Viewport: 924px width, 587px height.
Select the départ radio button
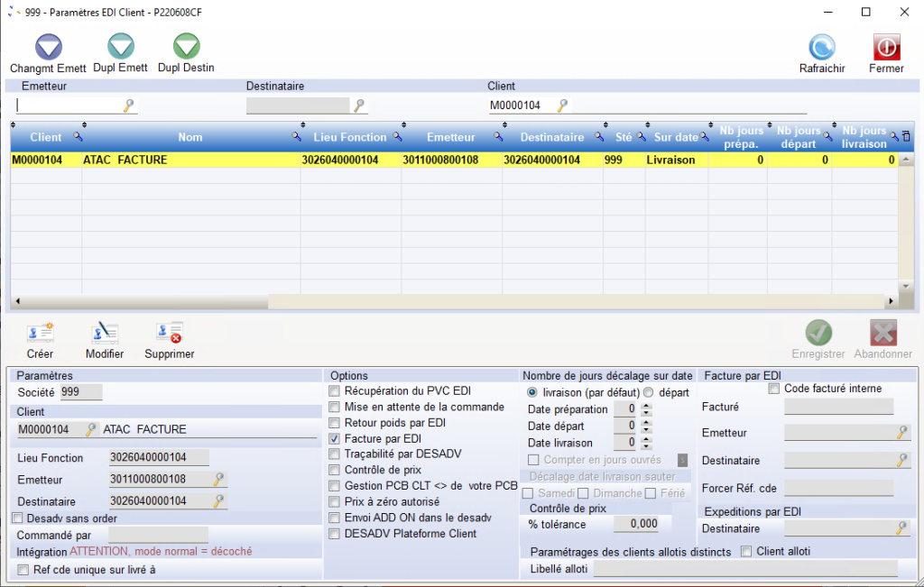648,393
